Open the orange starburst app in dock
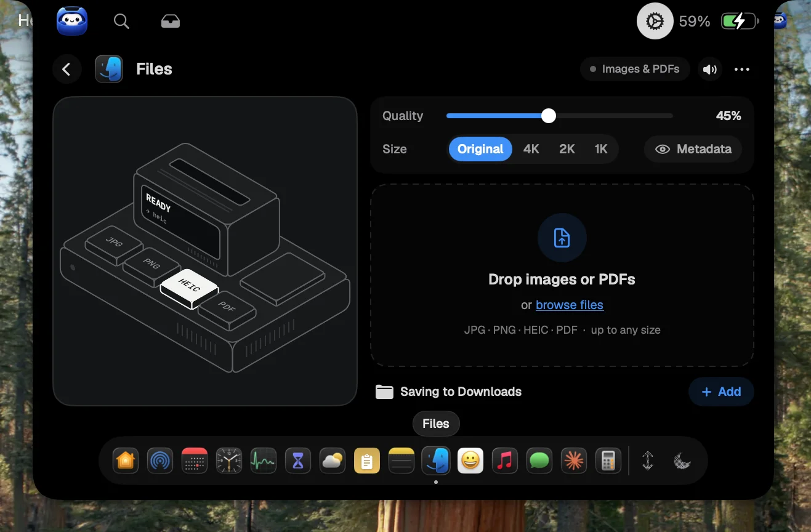 tap(574, 461)
